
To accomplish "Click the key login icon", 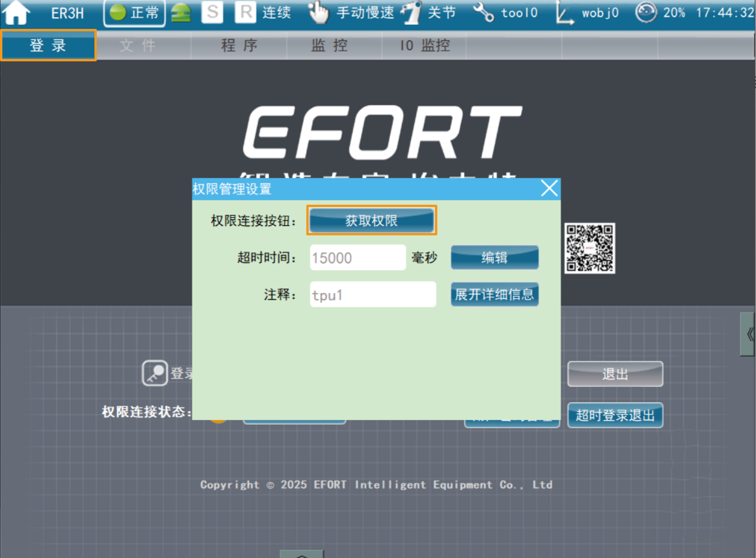I will (x=155, y=373).
